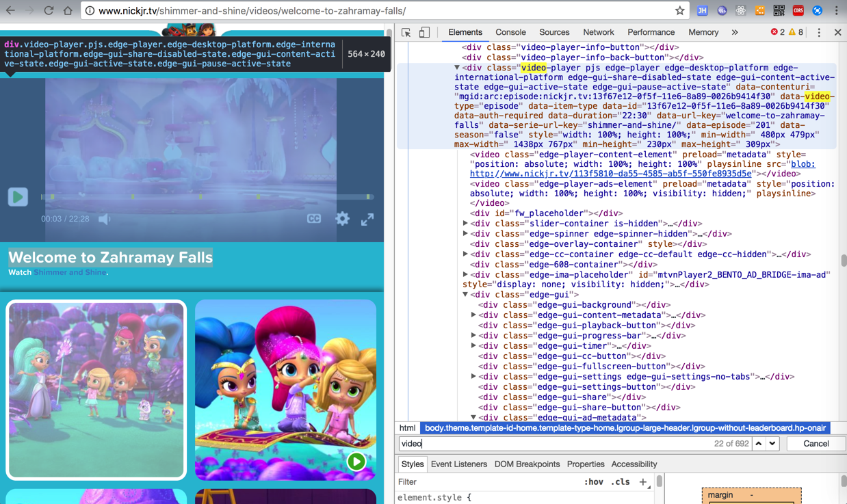Open the browser home page icon

point(68,11)
